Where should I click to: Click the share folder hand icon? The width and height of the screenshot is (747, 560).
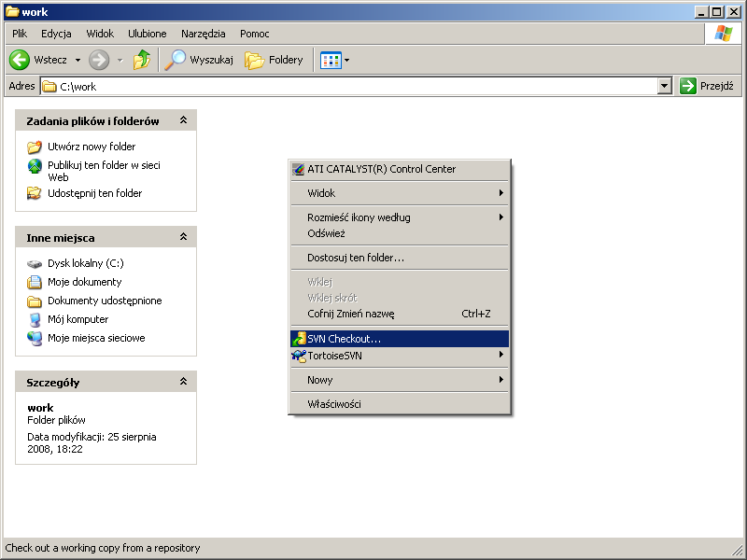[35, 193]
